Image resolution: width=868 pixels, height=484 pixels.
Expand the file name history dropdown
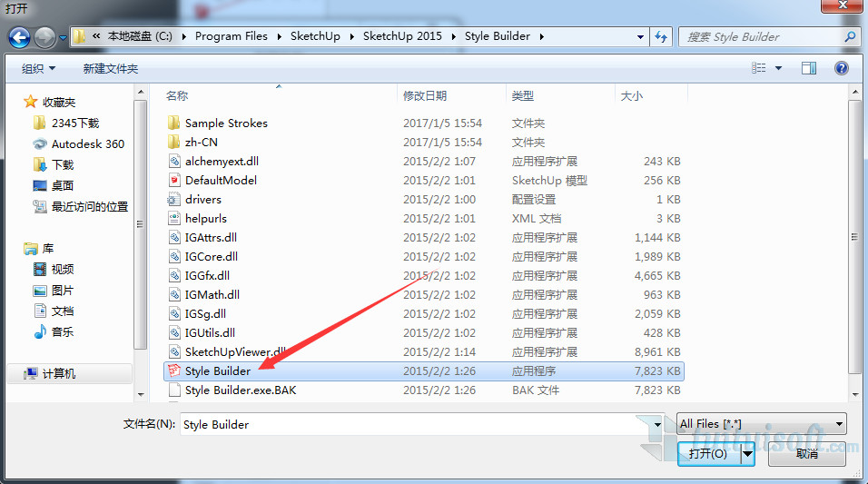(657, 424)
